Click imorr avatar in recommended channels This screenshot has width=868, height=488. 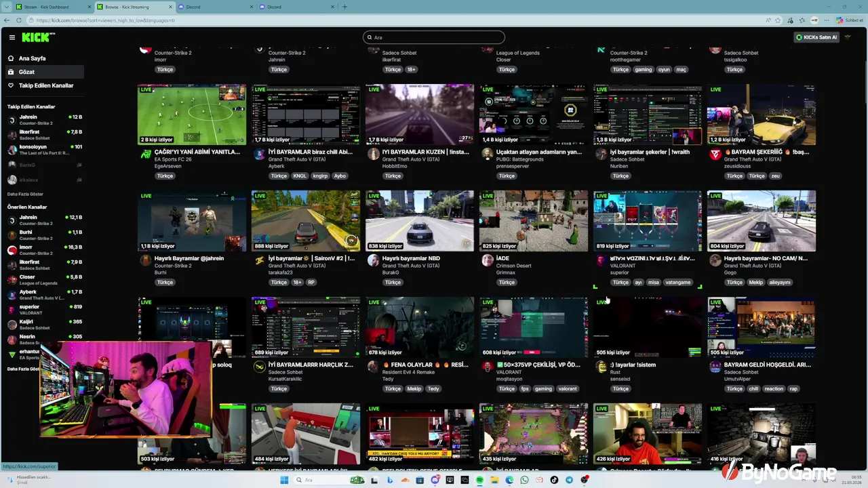click(x=12, y=250)
